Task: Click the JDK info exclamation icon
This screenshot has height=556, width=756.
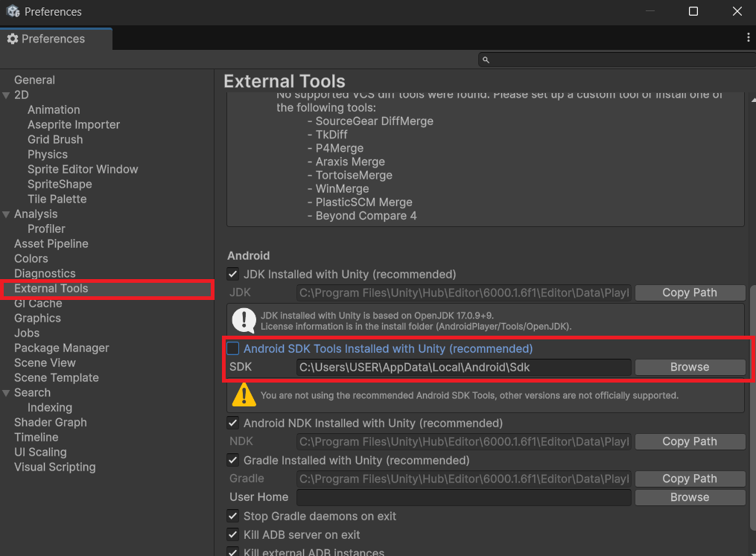Action: tap(244, 320)
